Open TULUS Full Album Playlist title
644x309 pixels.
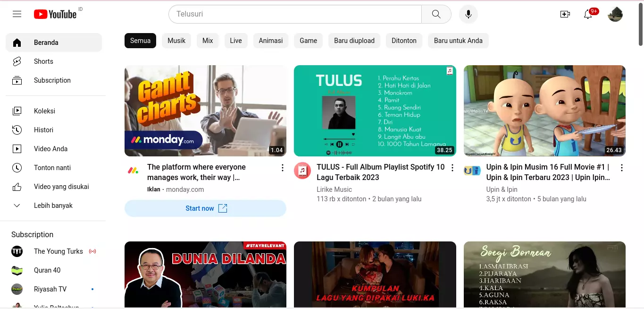coord(381,172)
